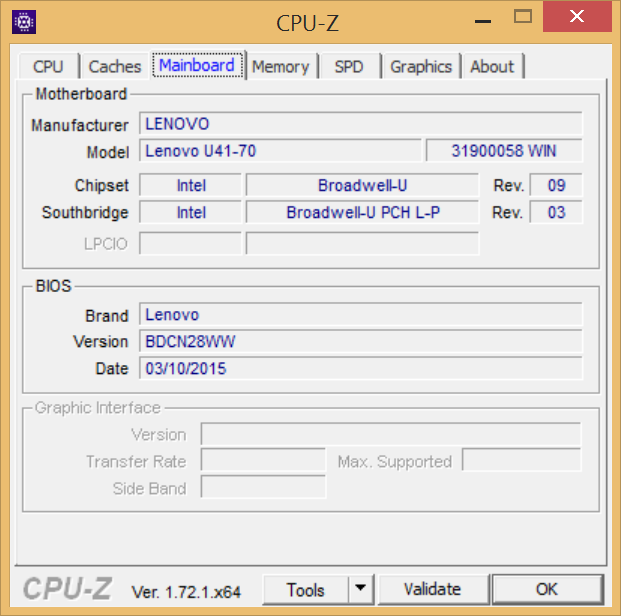Click the Chipset Intel vendor field
621x616 pixels.
tap(190, 185)
